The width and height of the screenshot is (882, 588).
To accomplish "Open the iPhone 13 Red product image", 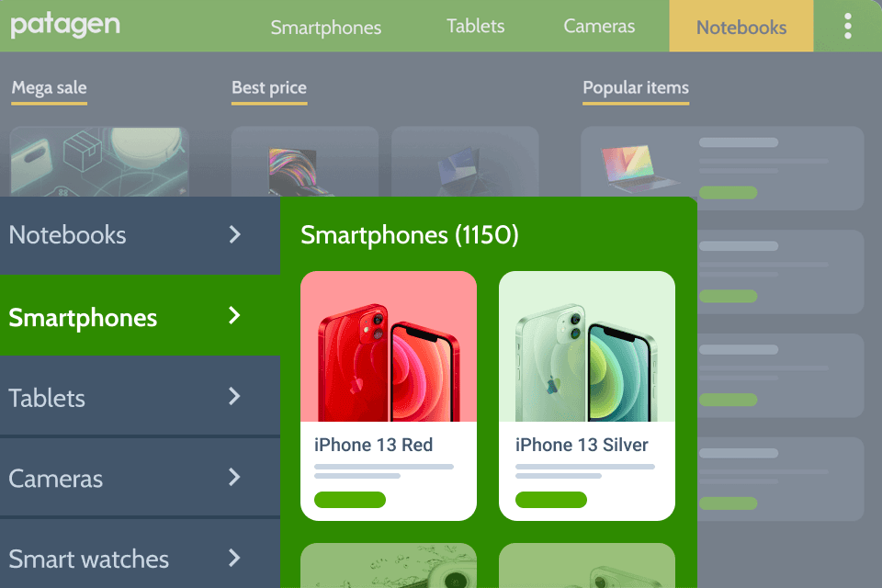I will [389, 346].
